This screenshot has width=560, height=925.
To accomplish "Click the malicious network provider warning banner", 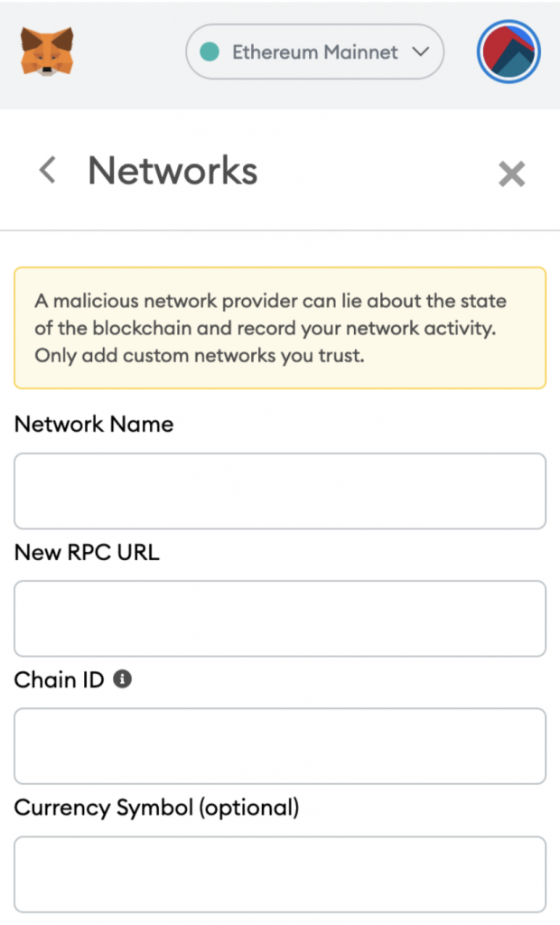I will pyautogui.click(x=280, y=328).
